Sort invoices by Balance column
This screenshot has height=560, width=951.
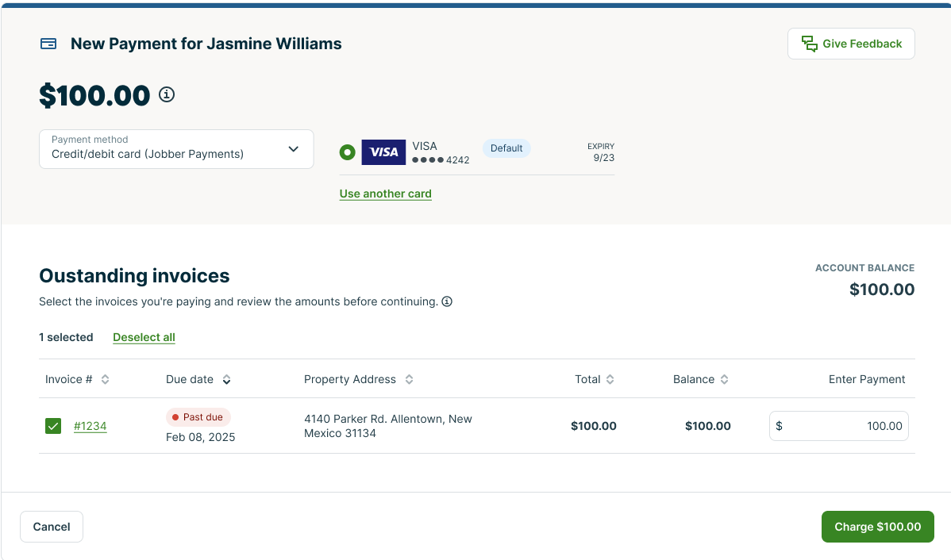point(725,379)
